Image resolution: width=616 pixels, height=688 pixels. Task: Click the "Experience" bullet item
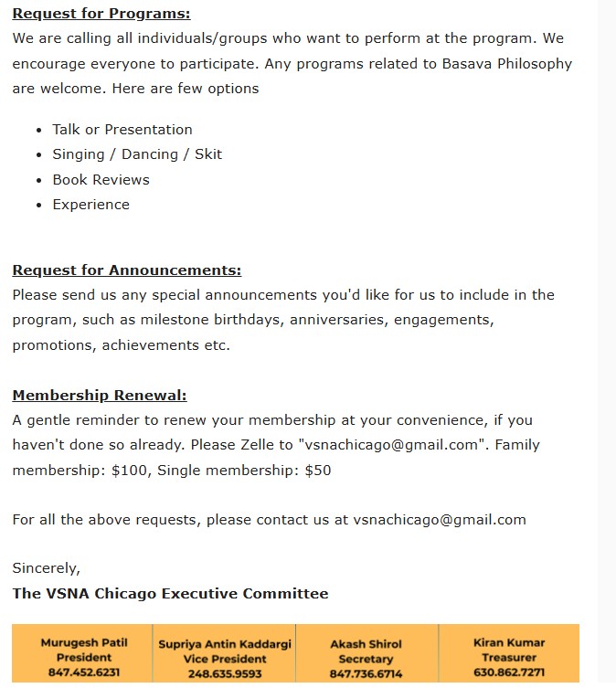pos(90,205)
